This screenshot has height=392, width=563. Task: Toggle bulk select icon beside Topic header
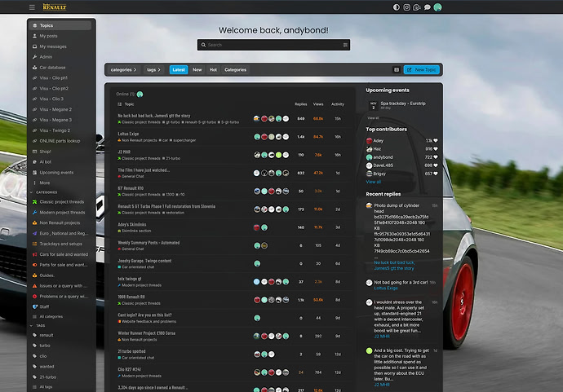[x=120, y=104]
